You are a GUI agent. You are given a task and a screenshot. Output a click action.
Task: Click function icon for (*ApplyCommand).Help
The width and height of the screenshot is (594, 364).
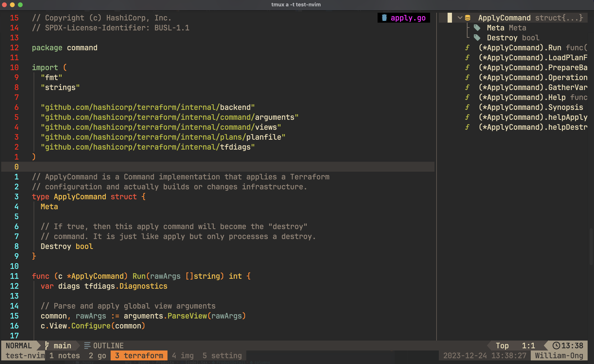[x=467, y=97]
